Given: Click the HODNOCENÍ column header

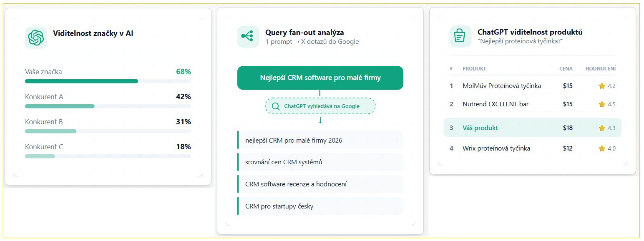Looking at the screenshot, I should 600,69.
